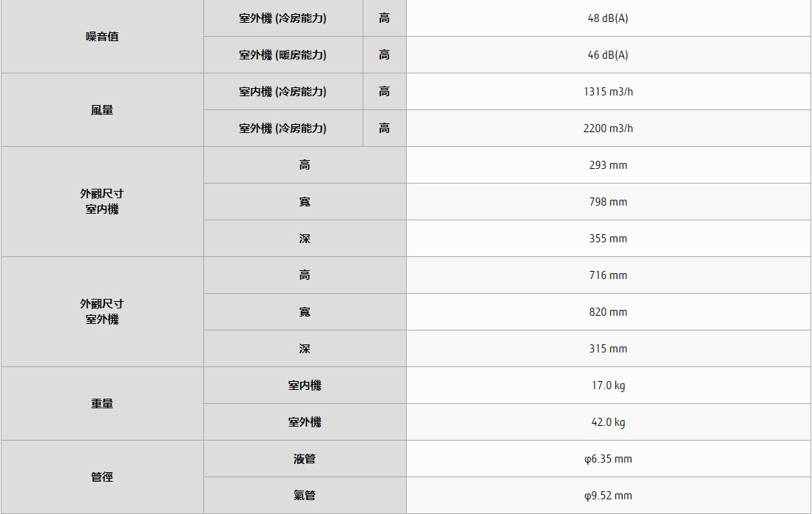Select the φ9.52 mm gas pipe value

(608, 496)
